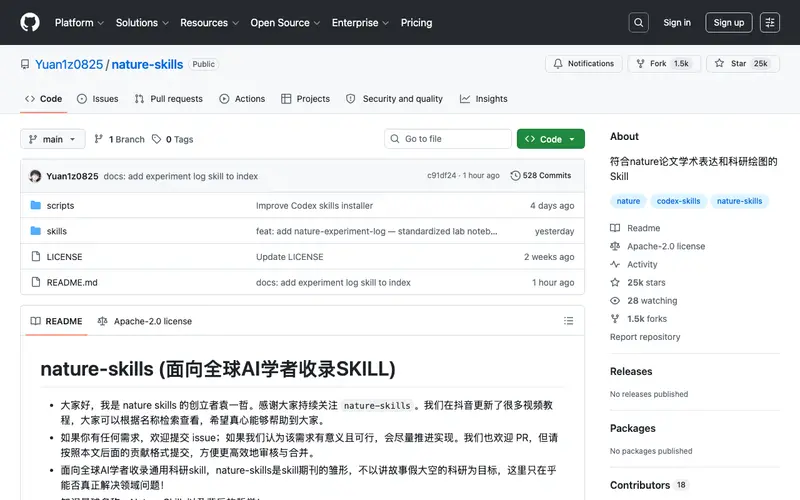Click the Sign up button

729,22
